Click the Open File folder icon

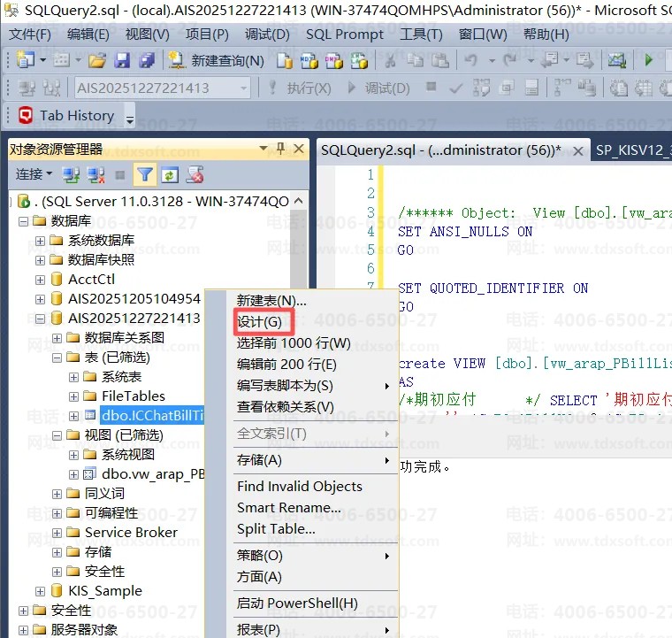tap(96, 61)
